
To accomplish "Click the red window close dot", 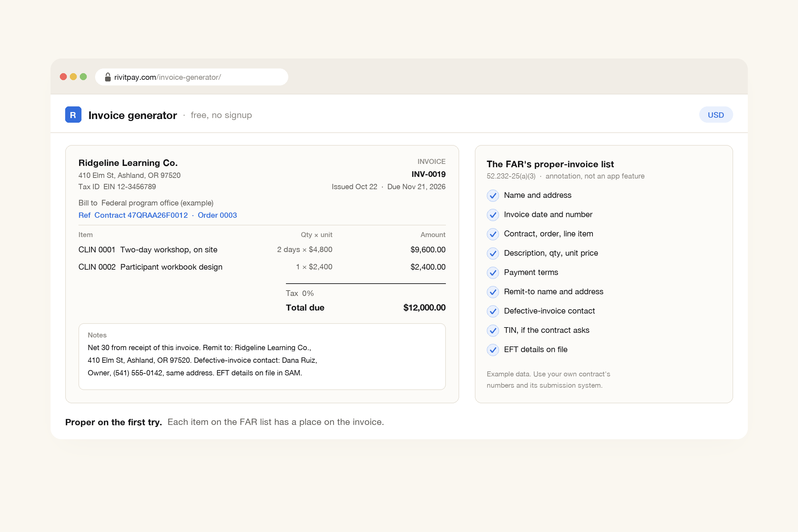I will (x=63, y=77).
